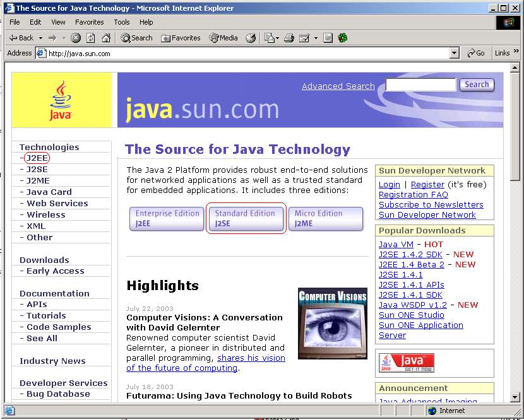Open the Tools menu
Image resolution: width=524 pixels, height=420 pixels.
[122, 22]
